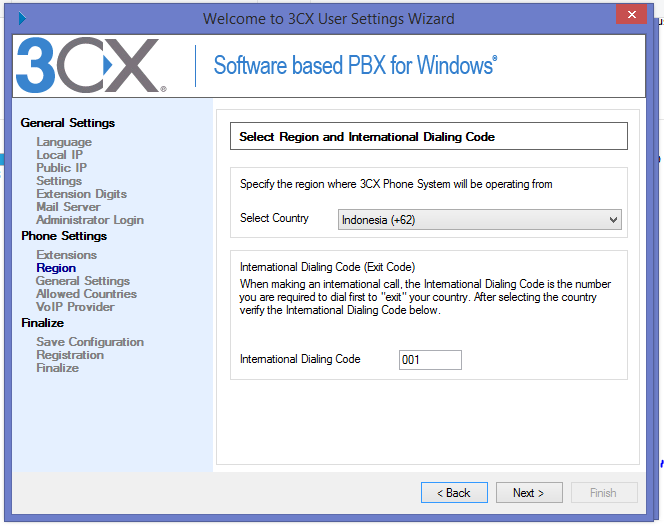Select Public IP step in sidebar
This screenshot has width=664, height=532.
pyautogui.click(x=61, y=168)
